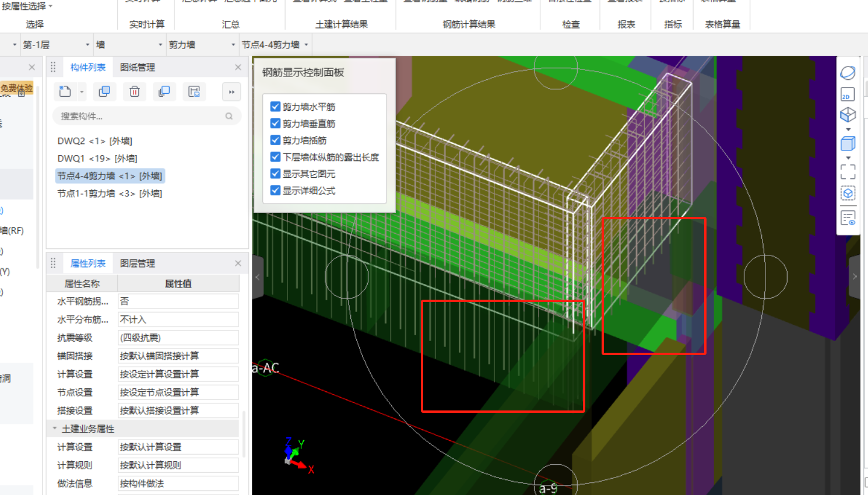Click the Search components input field
This screenshot has width=868, height=495.
click(x=147, y=116)
